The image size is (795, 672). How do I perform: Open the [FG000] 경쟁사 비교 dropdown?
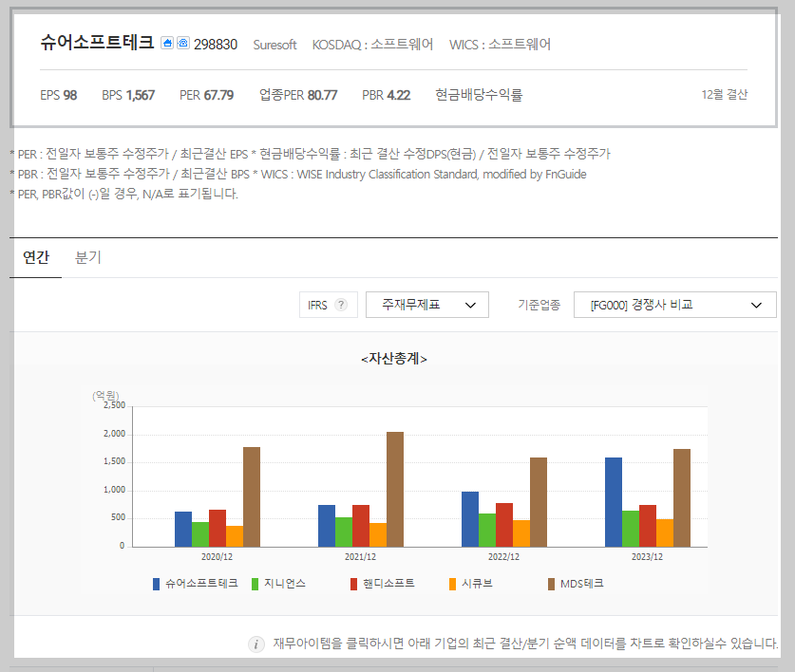(x=674, y=305)
